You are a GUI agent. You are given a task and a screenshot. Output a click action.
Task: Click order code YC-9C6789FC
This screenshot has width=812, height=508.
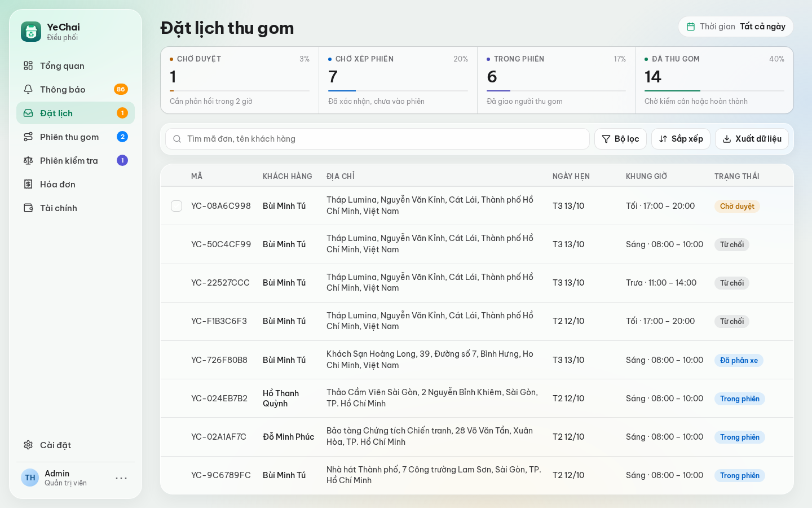(221, 475)
